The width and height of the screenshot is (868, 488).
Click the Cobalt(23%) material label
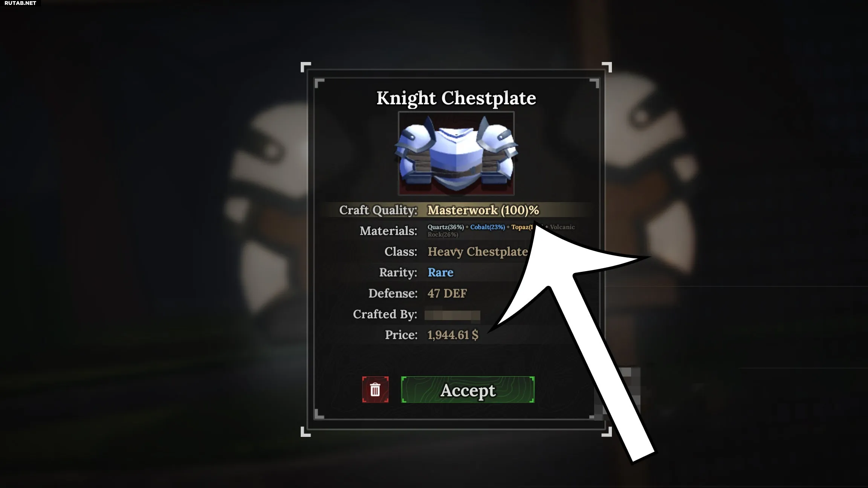(x=487, y=227)
